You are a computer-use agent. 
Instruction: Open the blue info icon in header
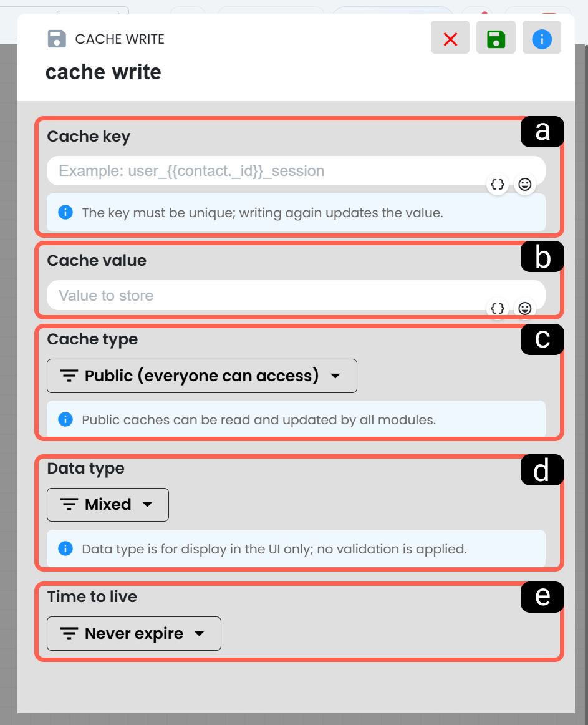click(x=541, y=37)
